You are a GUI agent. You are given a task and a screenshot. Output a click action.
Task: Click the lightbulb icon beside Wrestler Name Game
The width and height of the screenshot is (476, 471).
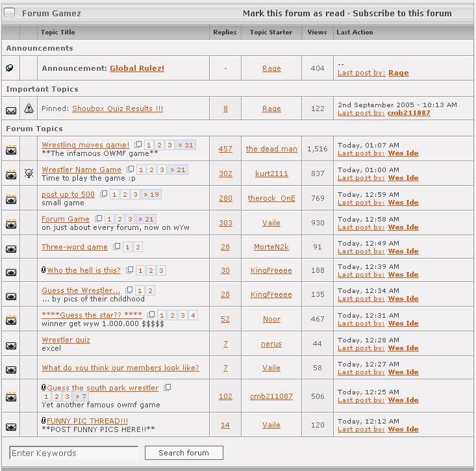[x=29, y=173]
